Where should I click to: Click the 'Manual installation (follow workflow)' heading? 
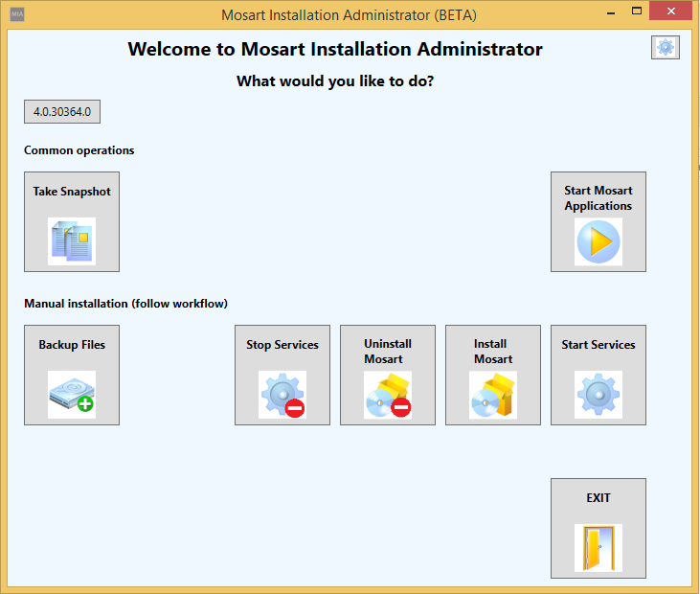(x=125, y=304)
